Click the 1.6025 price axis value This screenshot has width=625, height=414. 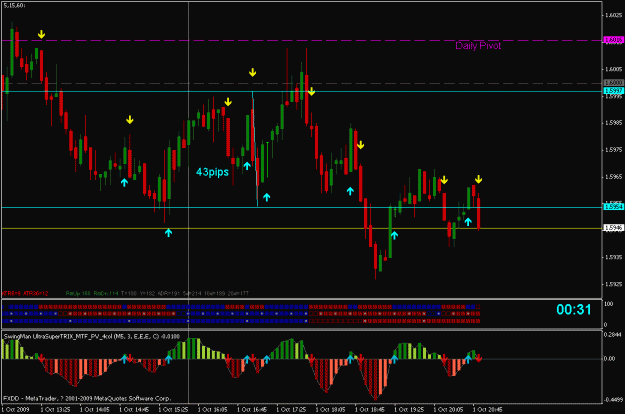613,16
